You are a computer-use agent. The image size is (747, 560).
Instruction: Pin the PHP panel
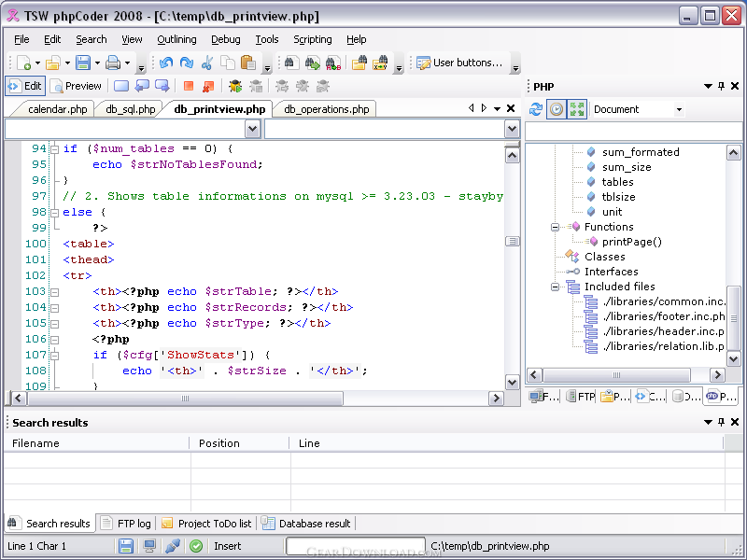tap(721, 86)
